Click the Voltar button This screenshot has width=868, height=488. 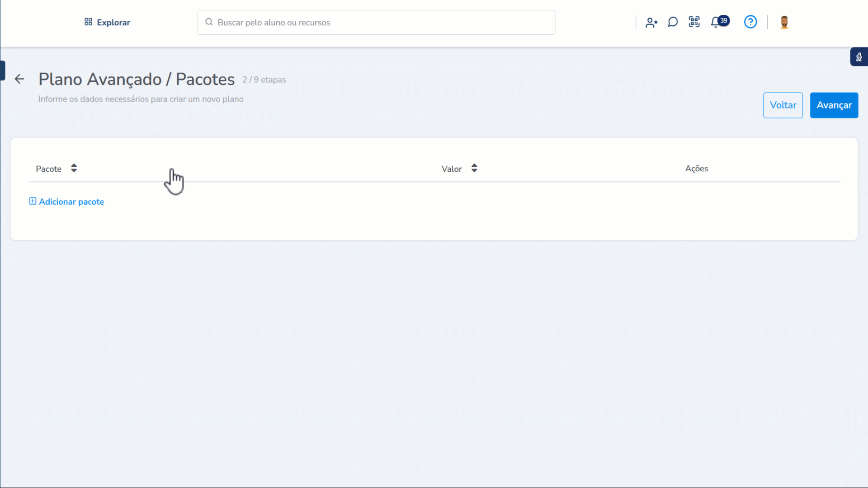[x=783, y=105]
